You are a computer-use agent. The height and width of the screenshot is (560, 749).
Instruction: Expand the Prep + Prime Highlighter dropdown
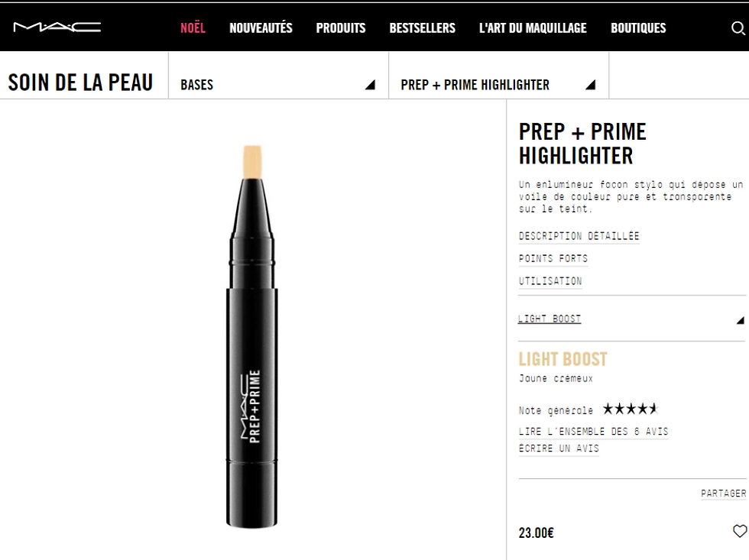pos(498,85)
